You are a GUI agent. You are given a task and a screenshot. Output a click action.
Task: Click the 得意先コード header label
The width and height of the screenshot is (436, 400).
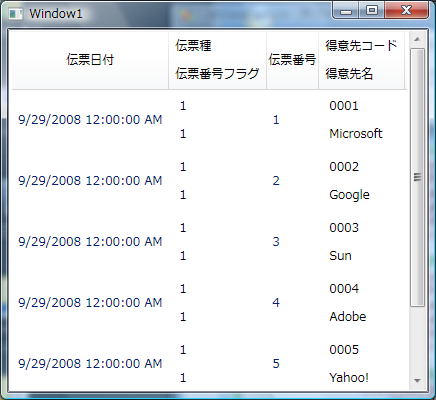361,46
